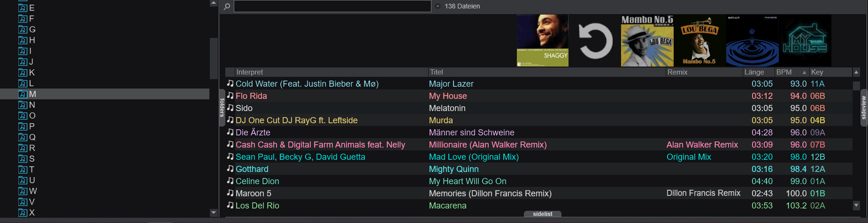Toggle the folders side panel tab
The width and height of the screenshot is (868, 223).
222,108
